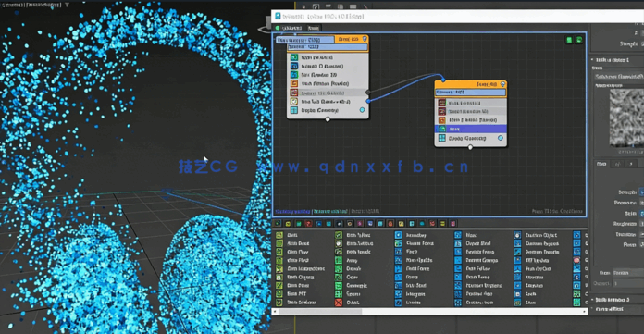Select the Spawn operator icon
The height and width of the screenshot is (334, 644).
click(339, 294)
